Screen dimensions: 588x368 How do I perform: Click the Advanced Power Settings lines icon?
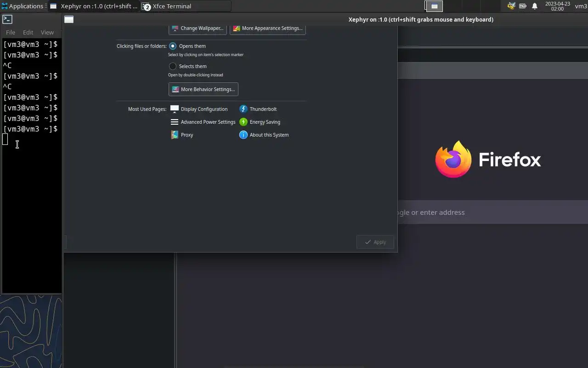tap(175, 122)
